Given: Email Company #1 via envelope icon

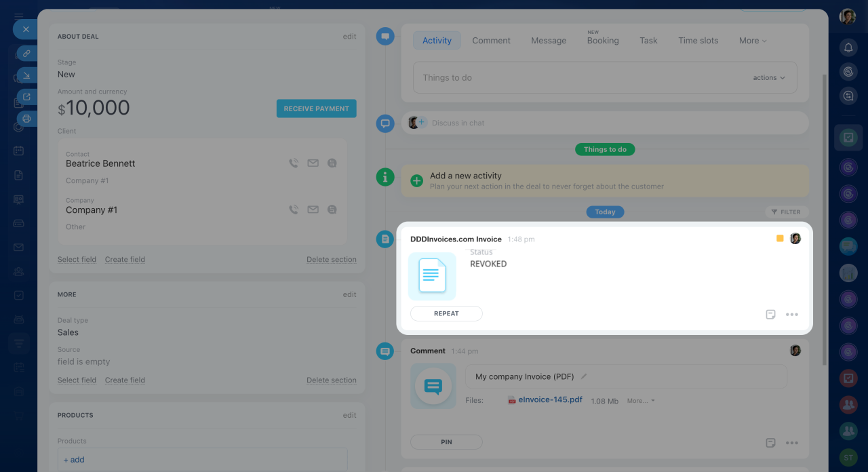Looking at the screenshot, I should click(313, 210).
